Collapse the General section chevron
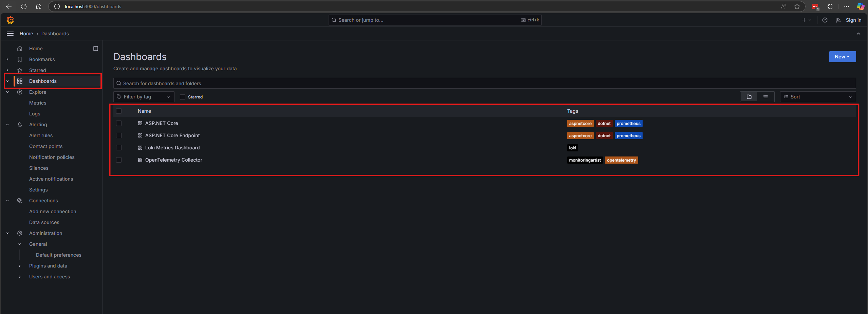Image resolution: width=868 pixels, height=314 pixels. 20,244
